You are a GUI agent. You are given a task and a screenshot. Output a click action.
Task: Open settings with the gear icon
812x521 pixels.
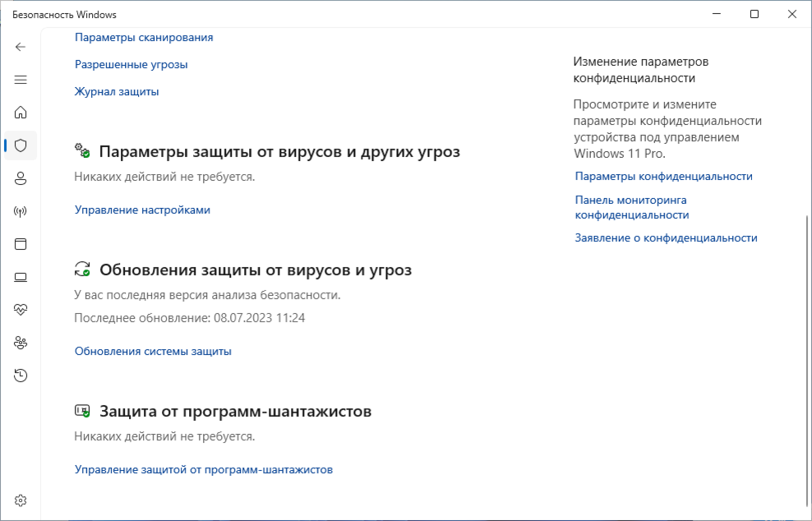(x=21, y=500)
